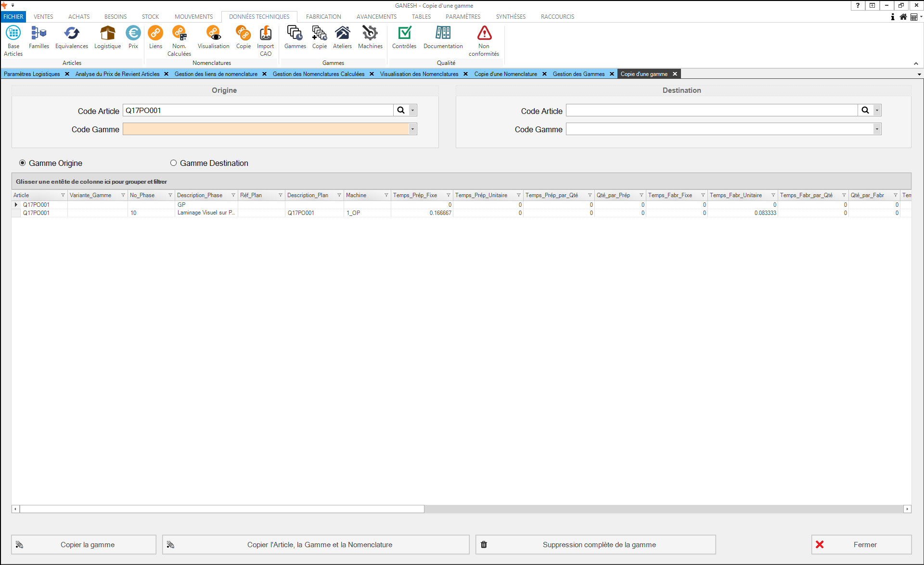Switch to the FABRICATION ribbon tab
Screen dimensions: 924x565
pyautogui.click(x=323, y=16)
